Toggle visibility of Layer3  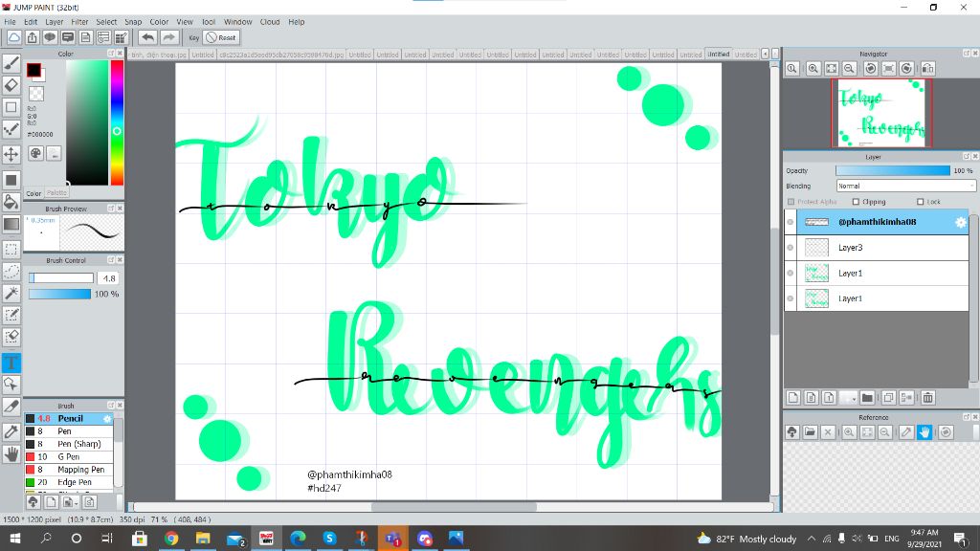(791, 248)
